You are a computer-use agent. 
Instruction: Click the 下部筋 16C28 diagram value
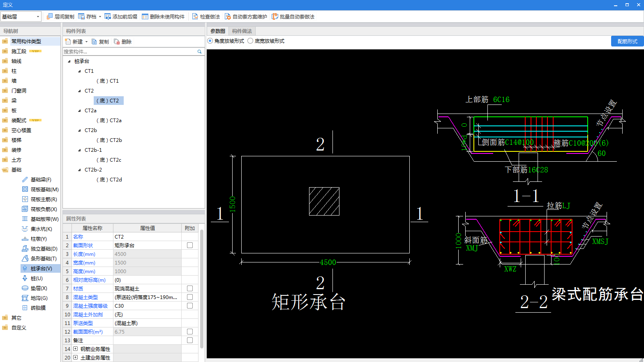tap(538, 170)
